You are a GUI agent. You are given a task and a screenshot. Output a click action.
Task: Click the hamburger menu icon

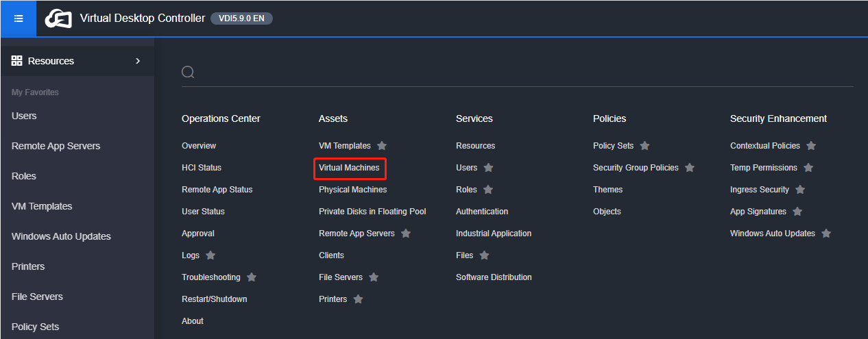click(19, 18)
